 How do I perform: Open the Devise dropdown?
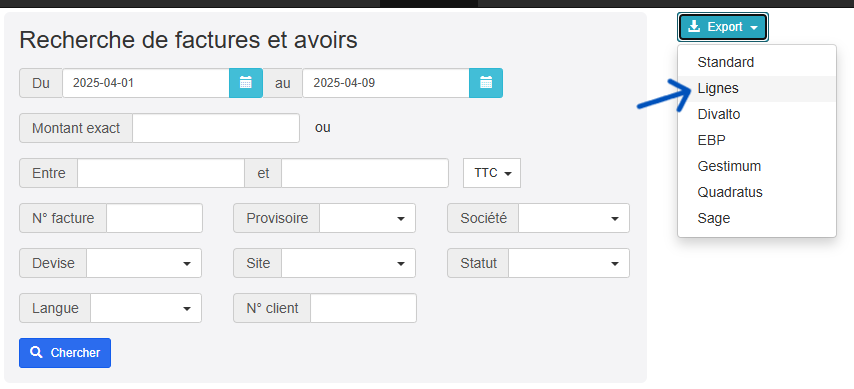tap(144, 263)
